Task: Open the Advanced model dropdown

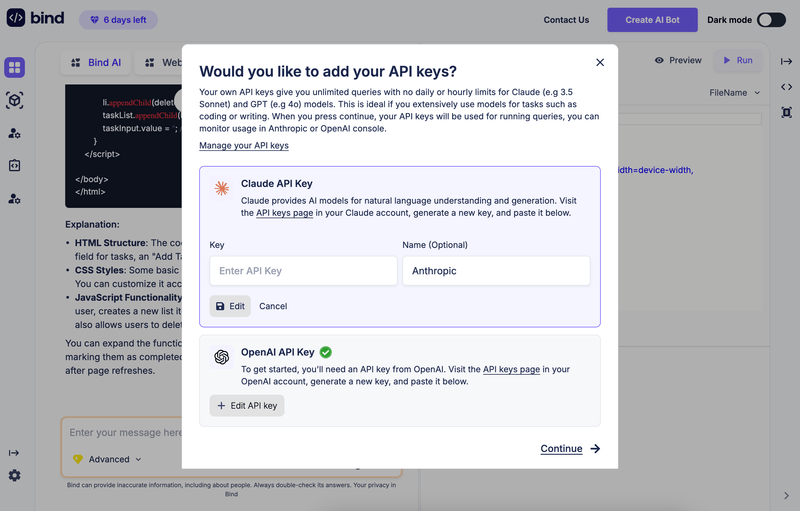Action: click(108, 459)
